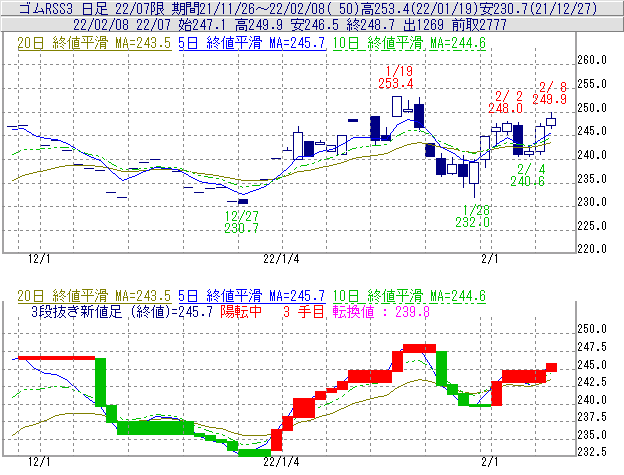Click the 232.5 axis label on lower chart
The height and width of the screenshot is (475, 624).
(592, 452)
